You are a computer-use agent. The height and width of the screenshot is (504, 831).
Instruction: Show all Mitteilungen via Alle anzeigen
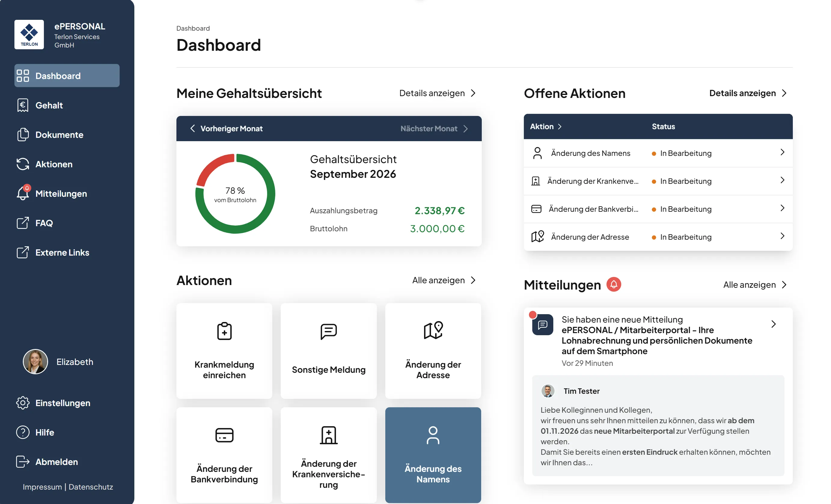[x=755, y=284]
